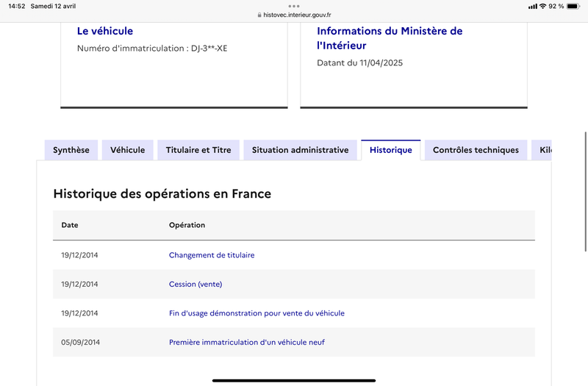The width and height of the screenshot is (588, 386).
Task: Click the date beside Fin d'usage démonstration
Action: [79, 313]
